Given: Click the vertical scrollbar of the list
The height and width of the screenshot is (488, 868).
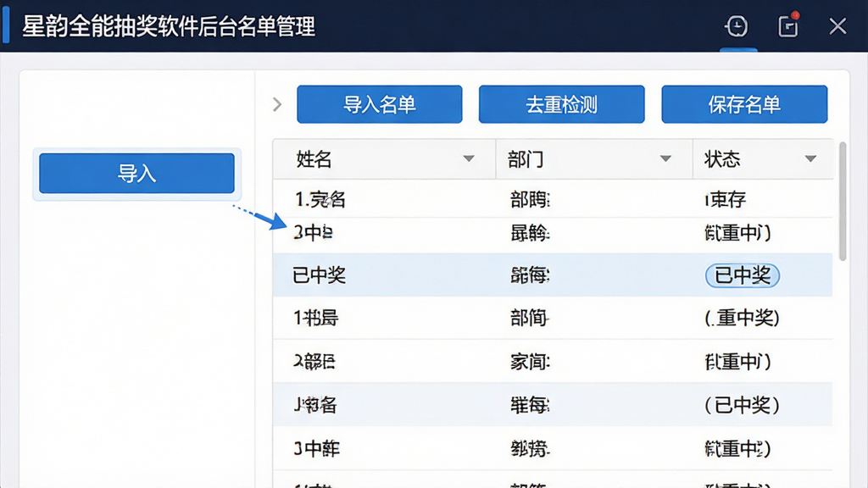Looking at the screenshot, I should pyautogui.click(x=843, y=201).
